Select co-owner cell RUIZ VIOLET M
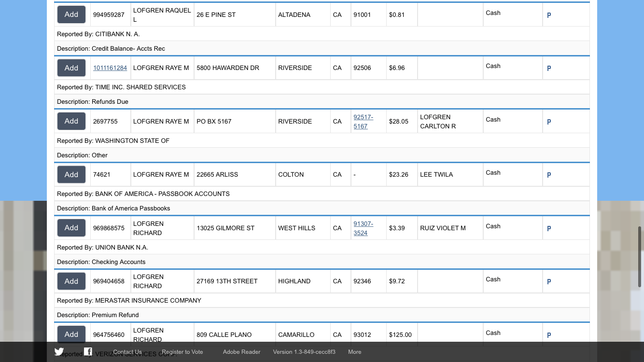Image resolution: width=644 pixels, height=362 pixels. [x=450, y=228]
